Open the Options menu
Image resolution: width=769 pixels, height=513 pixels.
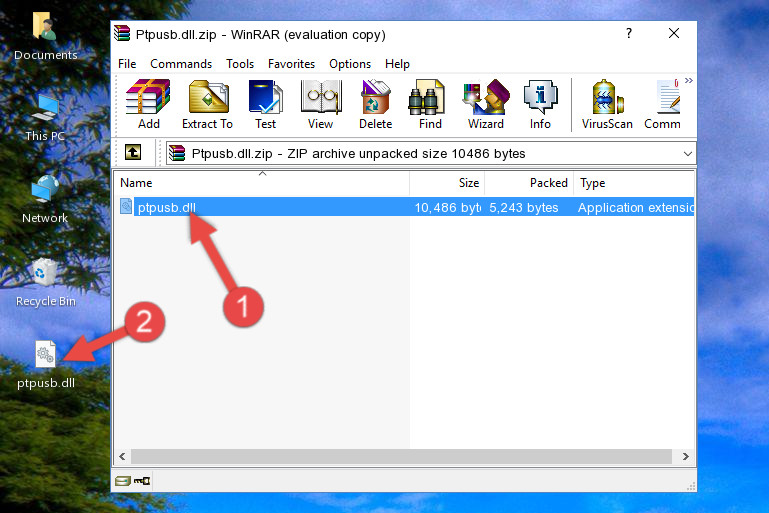click(x=350, y=64)
